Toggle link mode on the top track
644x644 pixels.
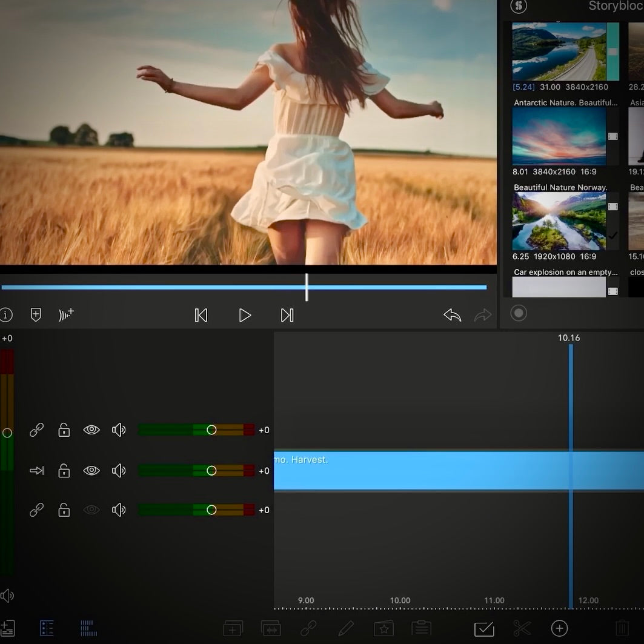(x=37, y=430)
